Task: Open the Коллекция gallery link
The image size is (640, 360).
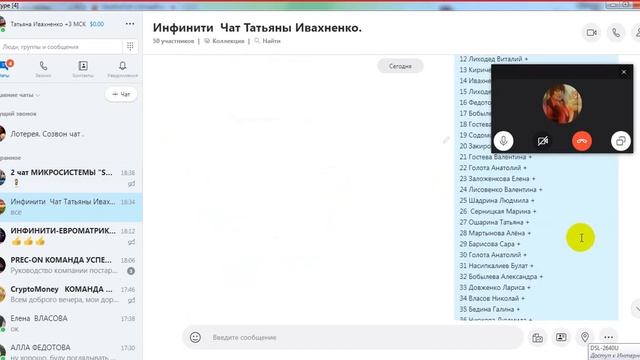Action: click(224, 41)
